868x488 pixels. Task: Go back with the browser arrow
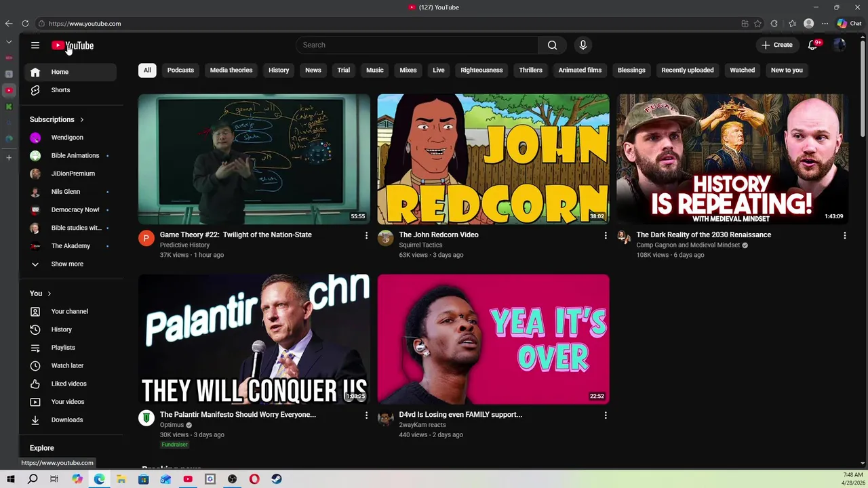pos(9,24)
